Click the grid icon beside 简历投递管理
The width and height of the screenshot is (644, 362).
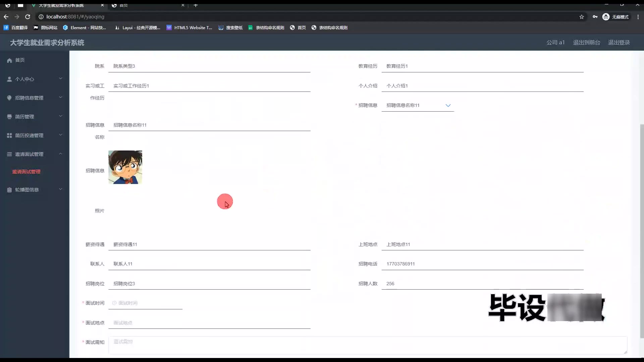pos(9,135)
